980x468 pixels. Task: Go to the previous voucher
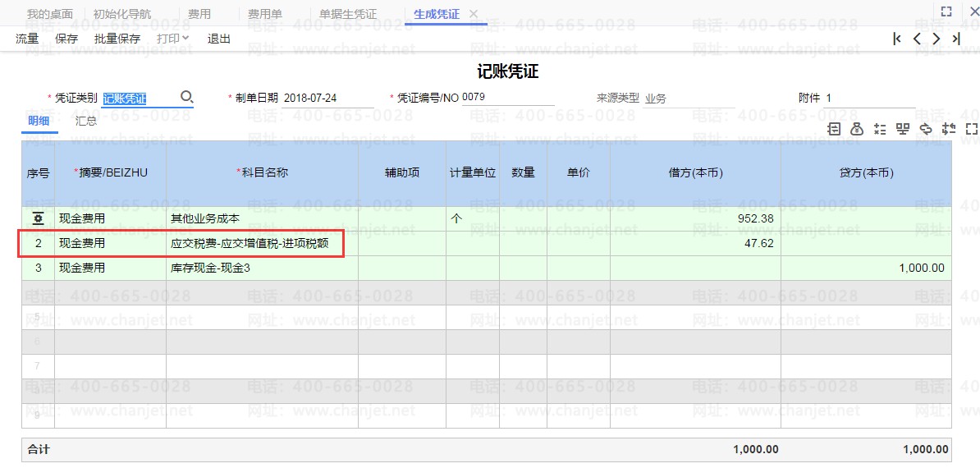point(917,38)
